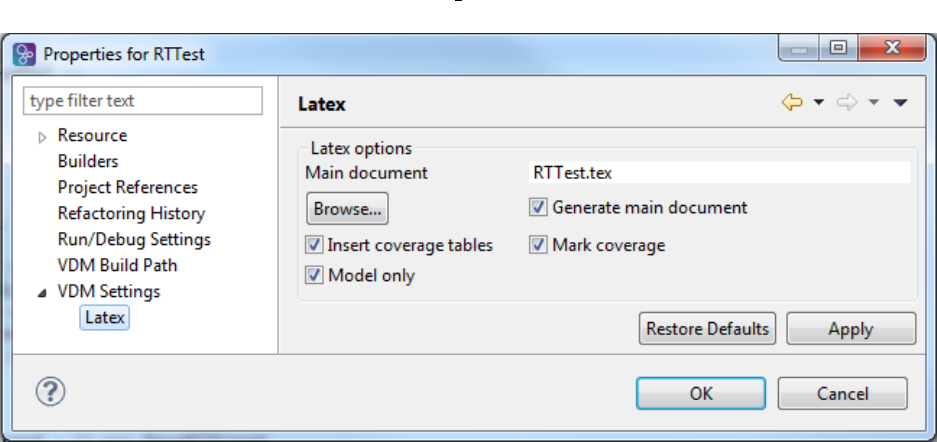The image size is (937, 442).
Task: Click the back navigation arrow icon
Action: (793, 103)
